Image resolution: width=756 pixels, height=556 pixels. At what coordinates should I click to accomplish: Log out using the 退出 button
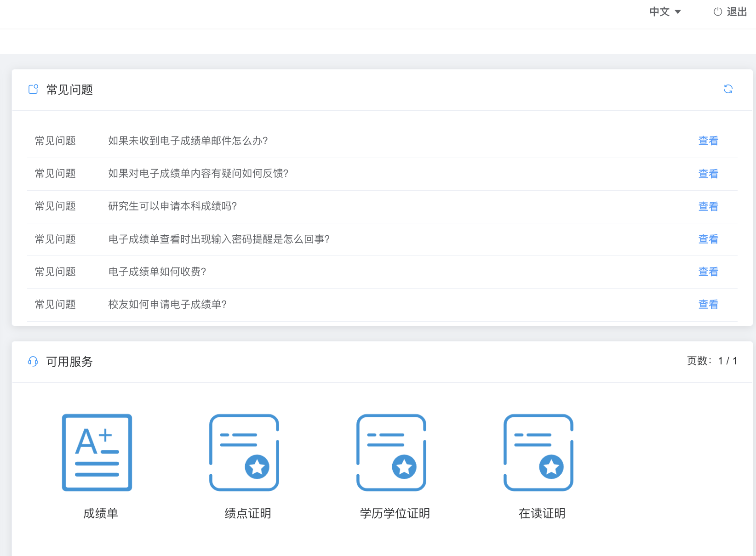point(736,12)
